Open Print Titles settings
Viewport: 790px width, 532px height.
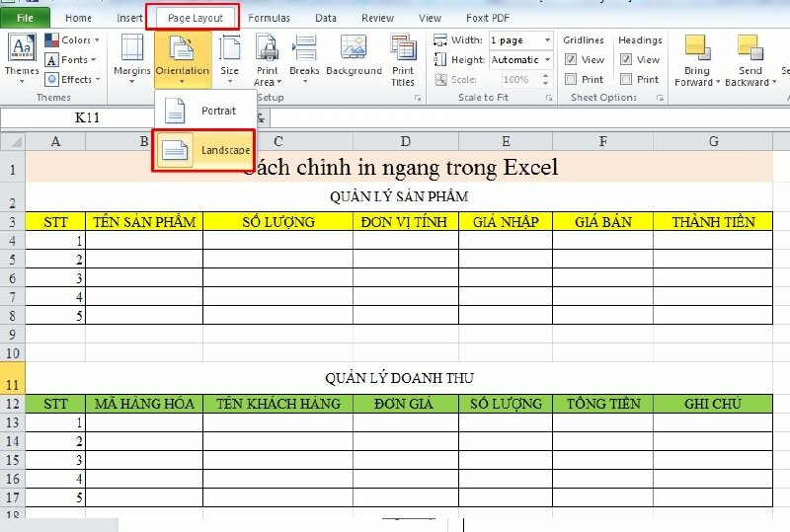click(403, 59)
